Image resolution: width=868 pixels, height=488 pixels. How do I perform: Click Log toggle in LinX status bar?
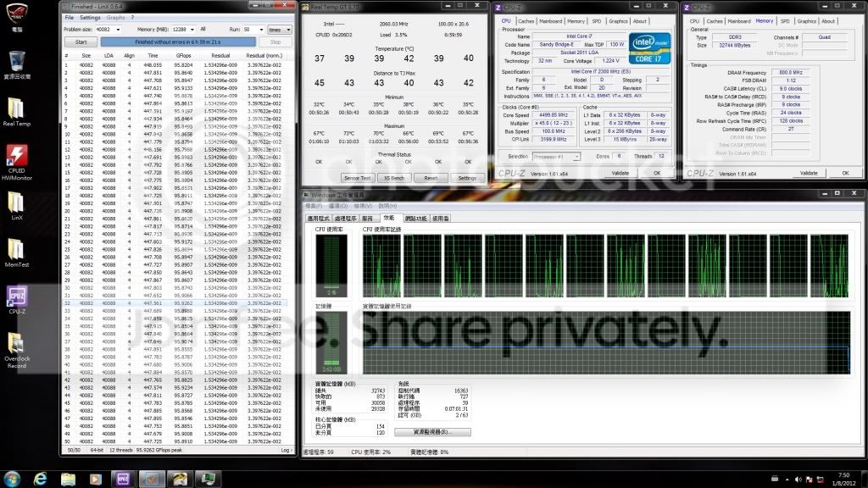287,451
